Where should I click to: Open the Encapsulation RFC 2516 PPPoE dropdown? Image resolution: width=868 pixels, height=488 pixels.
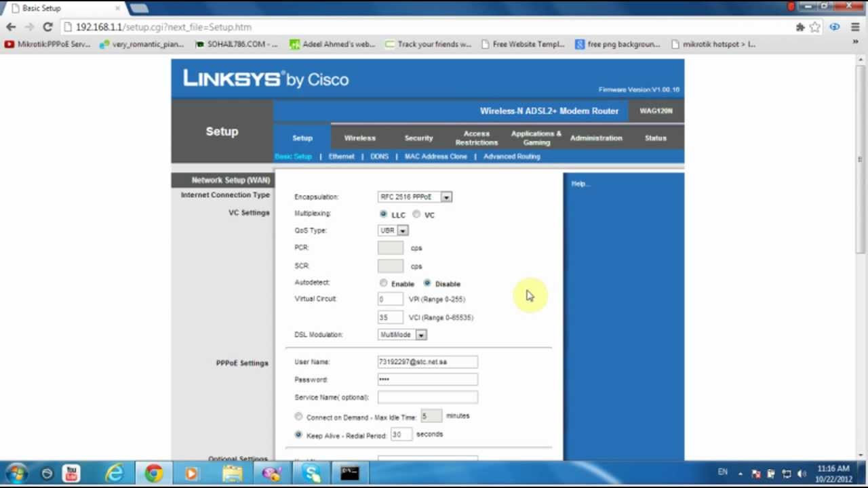pos(415,197)
